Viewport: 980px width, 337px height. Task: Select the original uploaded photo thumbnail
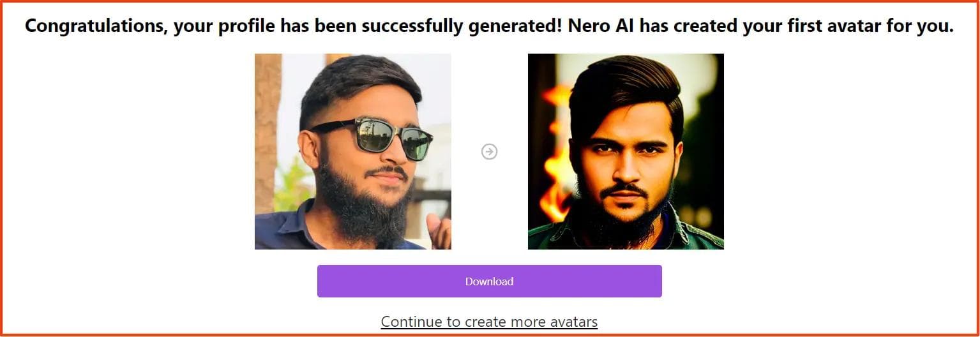point(353,151)
